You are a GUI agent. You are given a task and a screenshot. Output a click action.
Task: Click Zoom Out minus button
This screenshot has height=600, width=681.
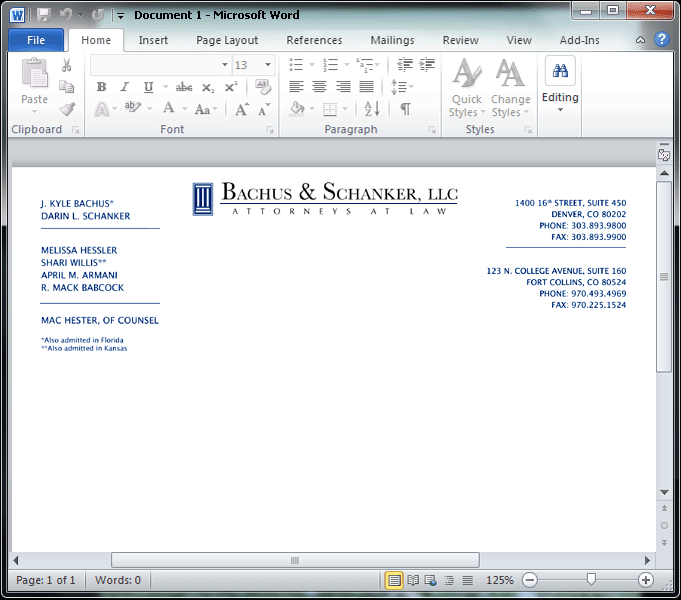pos(530,580)
